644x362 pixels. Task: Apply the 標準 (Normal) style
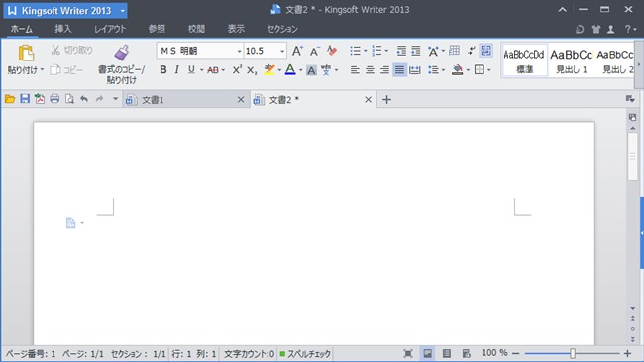coord(524,60)
